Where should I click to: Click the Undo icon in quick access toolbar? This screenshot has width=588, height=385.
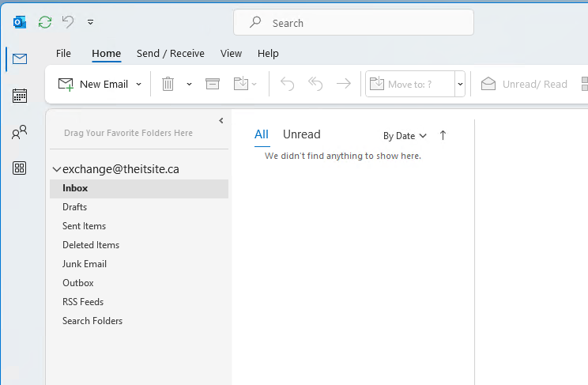68,22
